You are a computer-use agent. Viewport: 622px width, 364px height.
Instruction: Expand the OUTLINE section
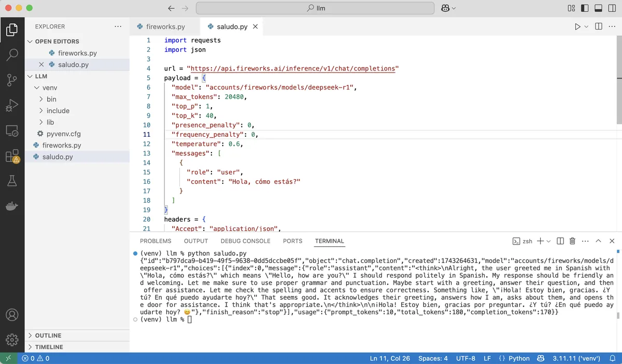pos(49,336)
